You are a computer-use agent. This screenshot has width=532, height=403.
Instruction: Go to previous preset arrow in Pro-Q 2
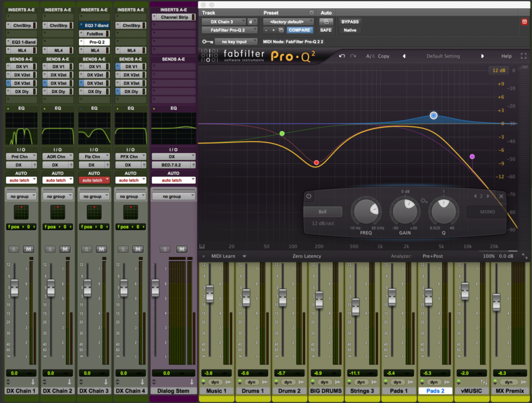pos(404,56)
